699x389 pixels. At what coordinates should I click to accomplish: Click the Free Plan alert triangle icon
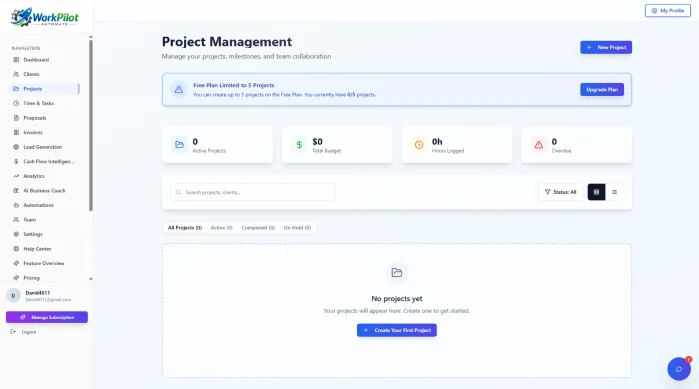click(179, 90)
